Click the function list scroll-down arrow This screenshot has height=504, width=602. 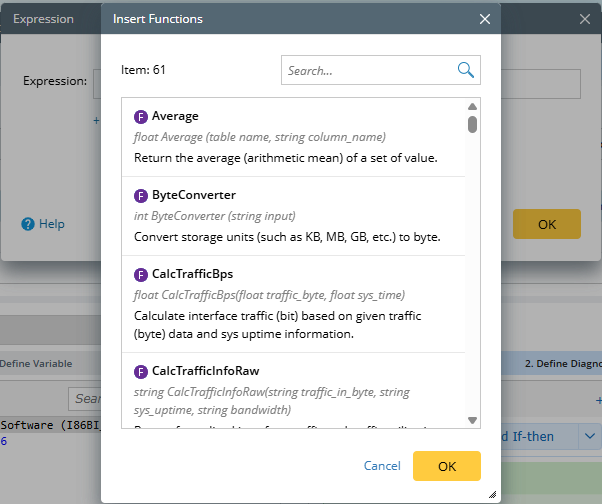click(x=472, y=420)
